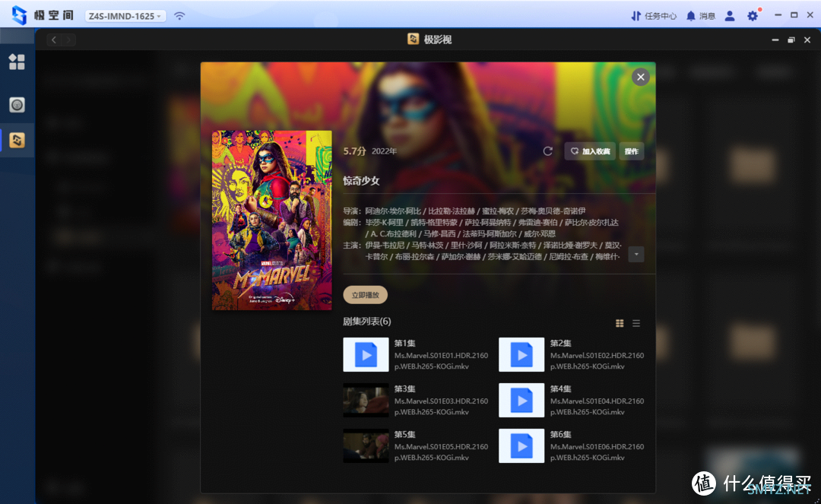821x504 pixels.
Task: Open the settings gear in top bar
Action: (x=753, y=15)
